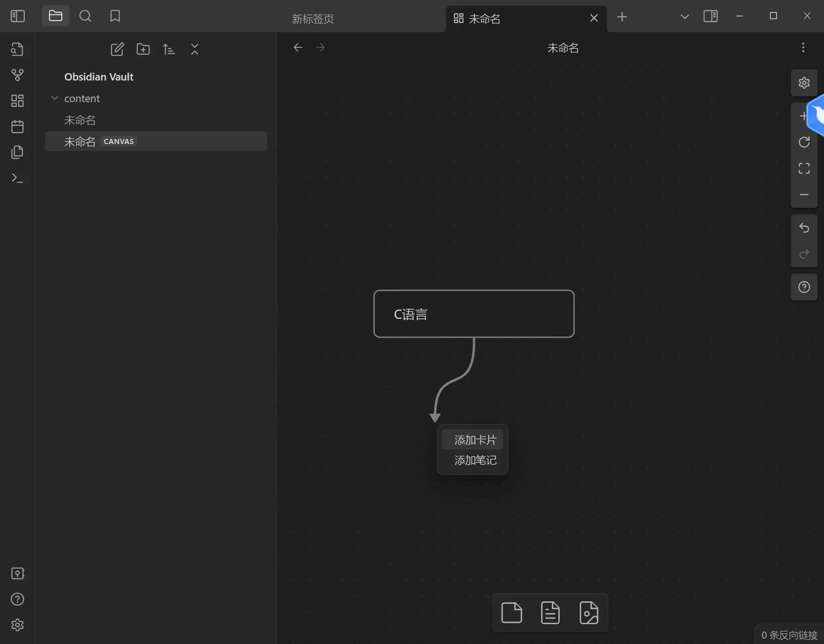Screen dimensions: 824x644
Task: Maximize the Obsidian window
Action: pyautogui.click(x=773, y=17)
